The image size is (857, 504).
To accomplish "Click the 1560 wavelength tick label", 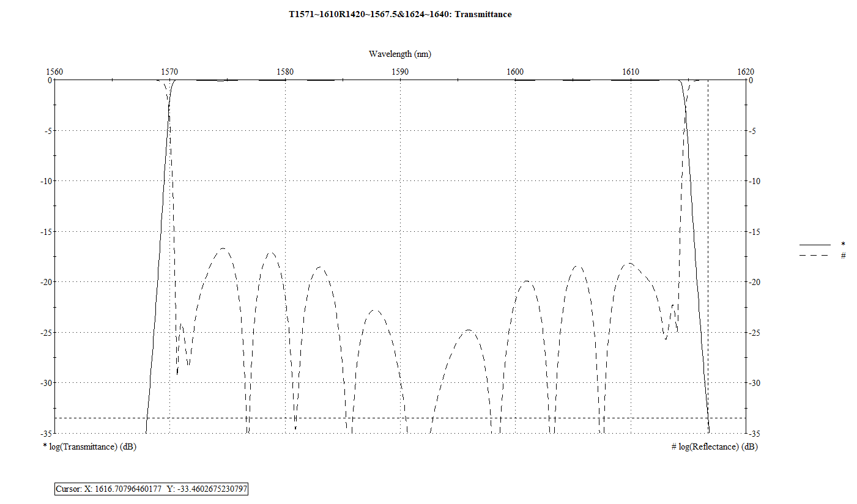I will click(55, 72).
